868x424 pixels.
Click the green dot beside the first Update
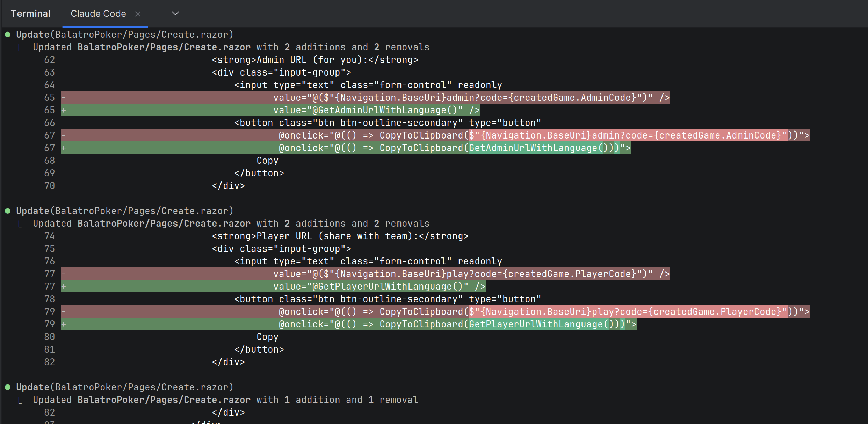(x=8, y=35)
